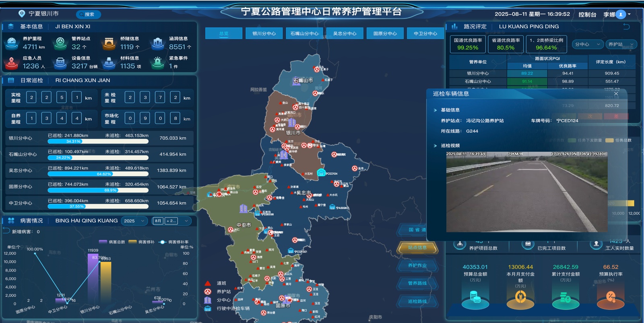Click the 设备信息 equipment icon

coord(60,63)
